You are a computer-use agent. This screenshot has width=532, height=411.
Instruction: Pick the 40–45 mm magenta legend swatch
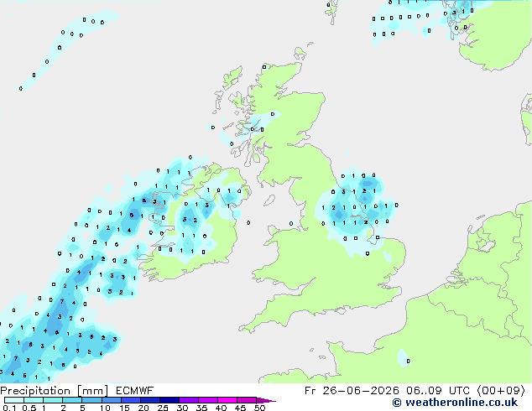click(x=227, y=400)
